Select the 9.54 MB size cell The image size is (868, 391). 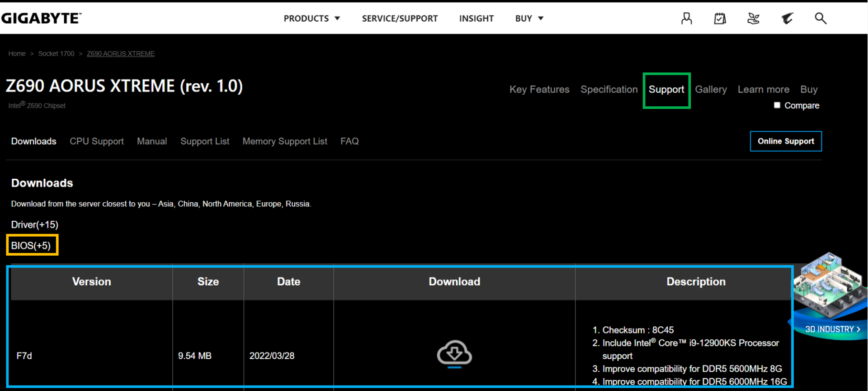(x=195, y=356)
